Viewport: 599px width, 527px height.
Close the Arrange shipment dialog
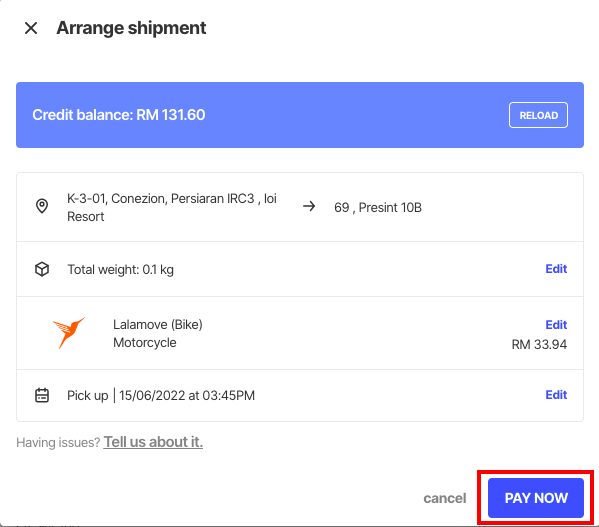click(x=31, y=28)
